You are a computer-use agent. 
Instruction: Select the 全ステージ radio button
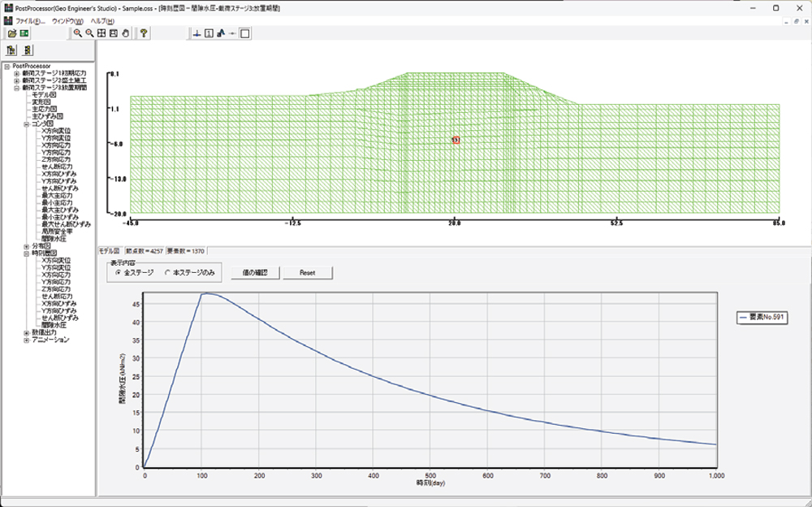pyautogui.click(x=119, y=273)
